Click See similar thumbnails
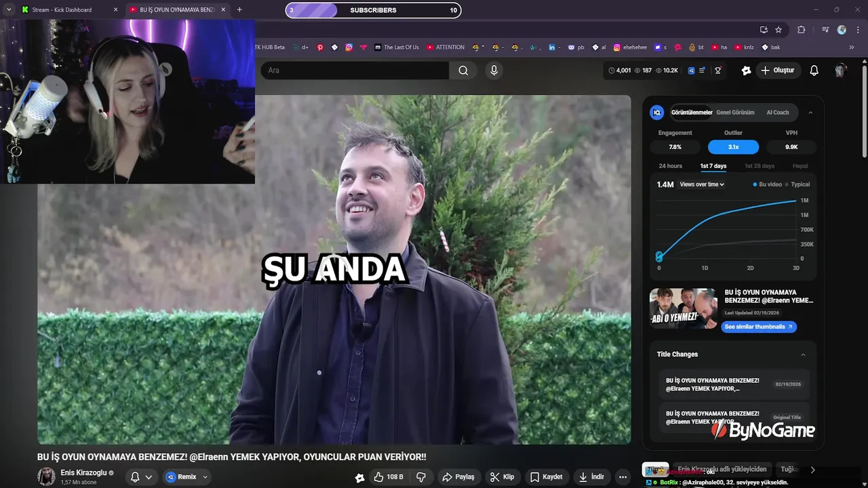The image size is (868, 488). pos(759,327)
